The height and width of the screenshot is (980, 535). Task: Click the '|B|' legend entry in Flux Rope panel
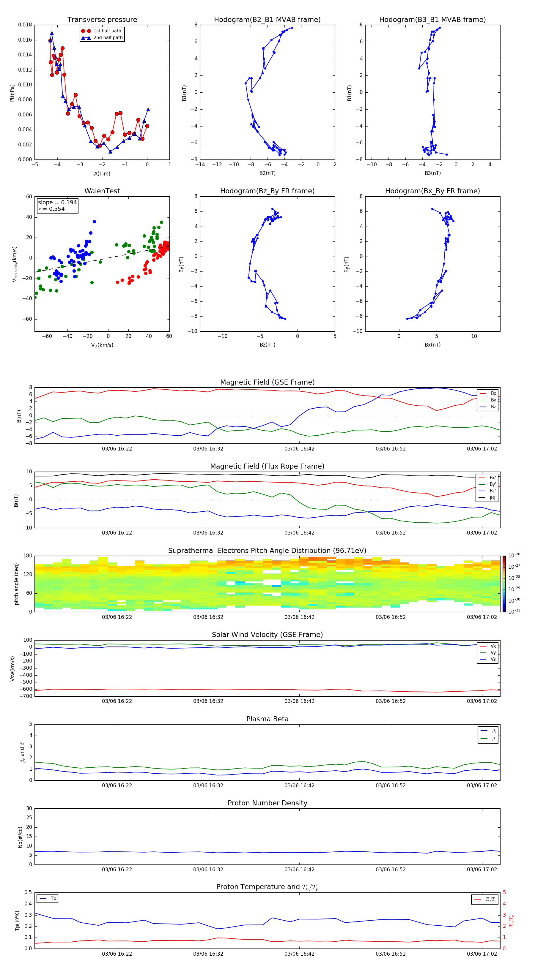(x=487, y=498)
